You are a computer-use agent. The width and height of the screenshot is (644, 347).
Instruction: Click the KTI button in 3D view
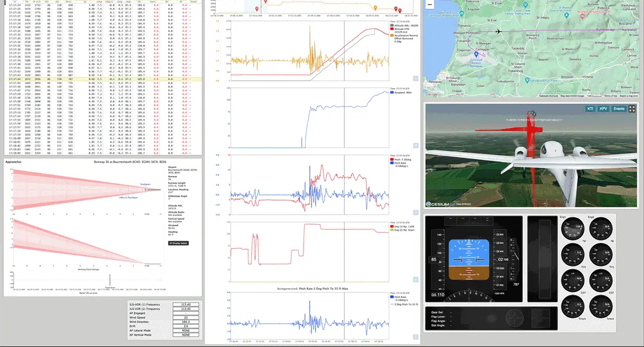click(590, 109)
